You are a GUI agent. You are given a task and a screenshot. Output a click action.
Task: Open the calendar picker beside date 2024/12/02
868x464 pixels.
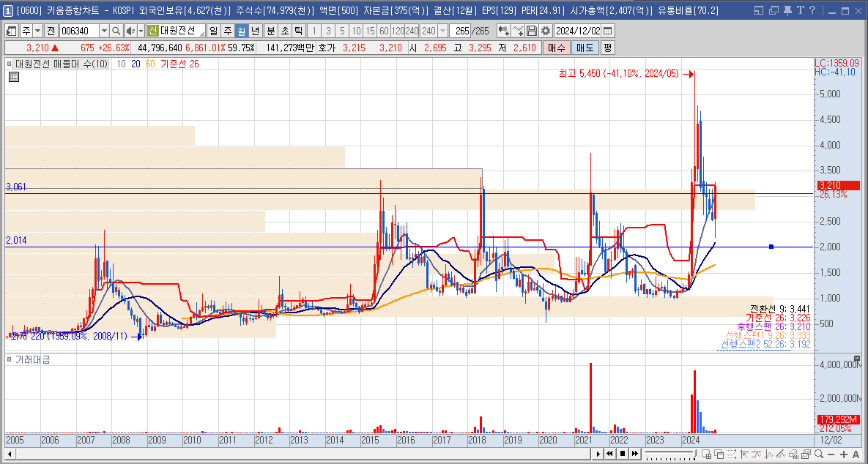pos(608,31)
